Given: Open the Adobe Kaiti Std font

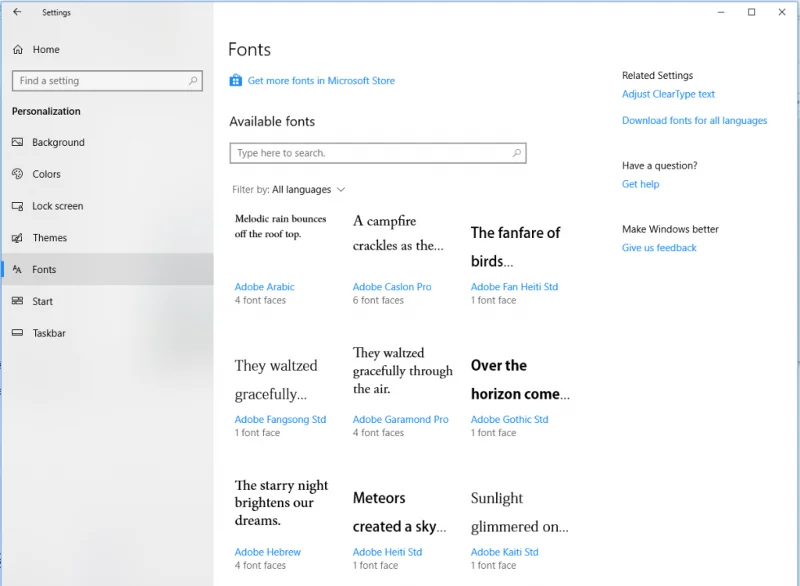Looking at the screenshot, I should click(504, 552).
